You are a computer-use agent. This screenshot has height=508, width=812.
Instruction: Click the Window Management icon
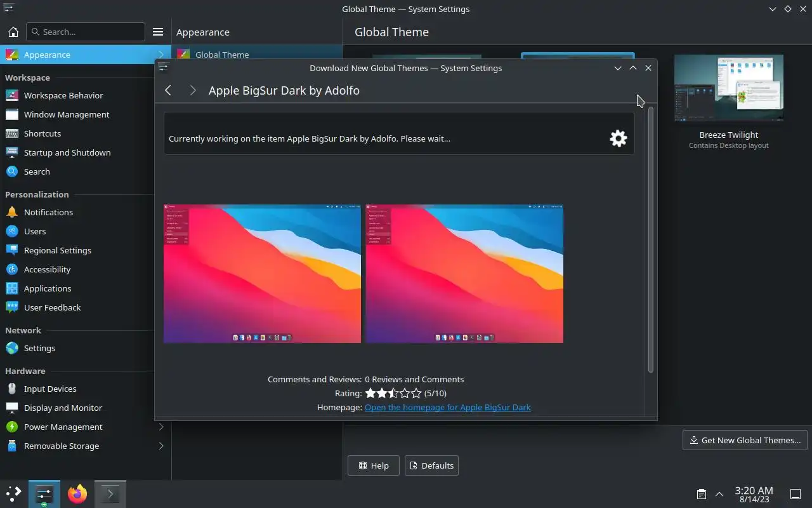point(12,114)
